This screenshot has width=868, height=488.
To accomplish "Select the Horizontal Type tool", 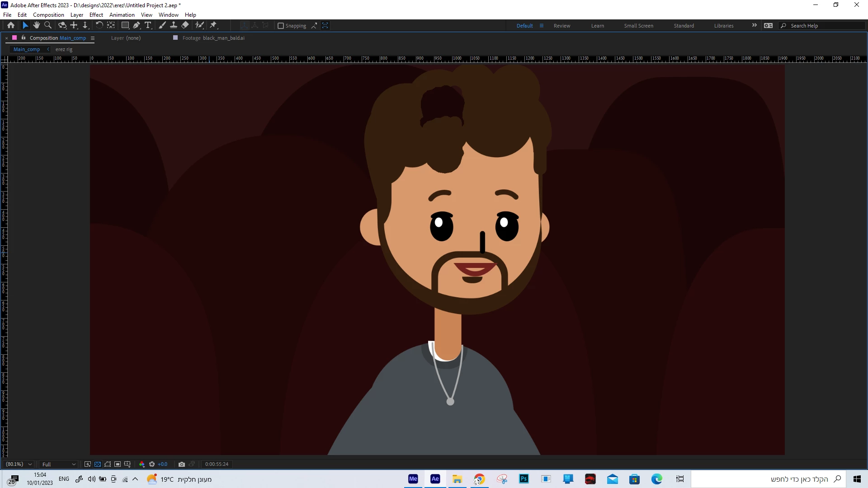I will [x=148, y=25].
